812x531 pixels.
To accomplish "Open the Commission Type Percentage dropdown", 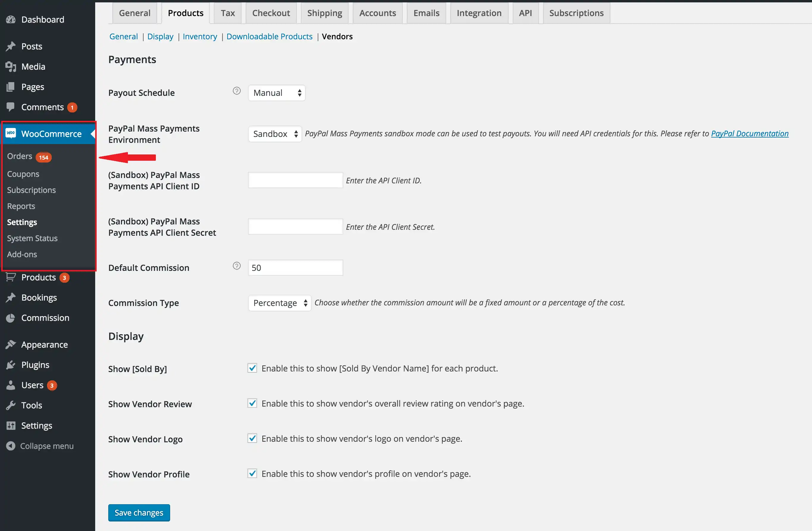I will coord(280,303).
